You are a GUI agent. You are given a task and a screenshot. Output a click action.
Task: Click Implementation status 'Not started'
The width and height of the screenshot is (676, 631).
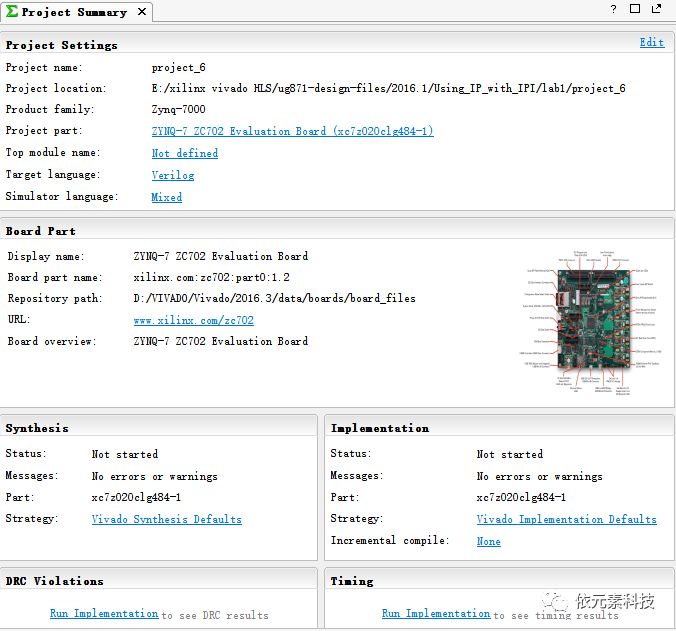click(x=510, y=454)
